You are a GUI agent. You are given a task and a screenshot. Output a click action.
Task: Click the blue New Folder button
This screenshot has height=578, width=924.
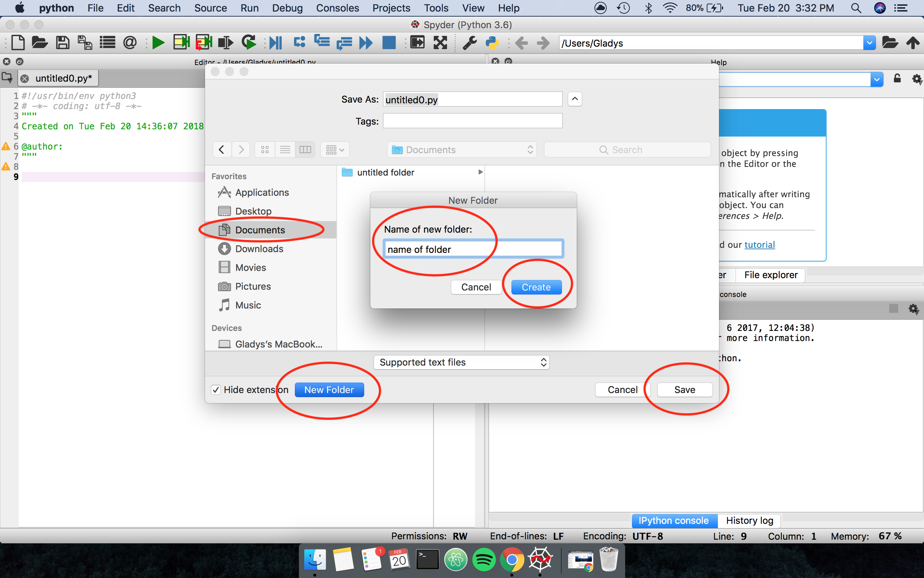coord(329,389)
